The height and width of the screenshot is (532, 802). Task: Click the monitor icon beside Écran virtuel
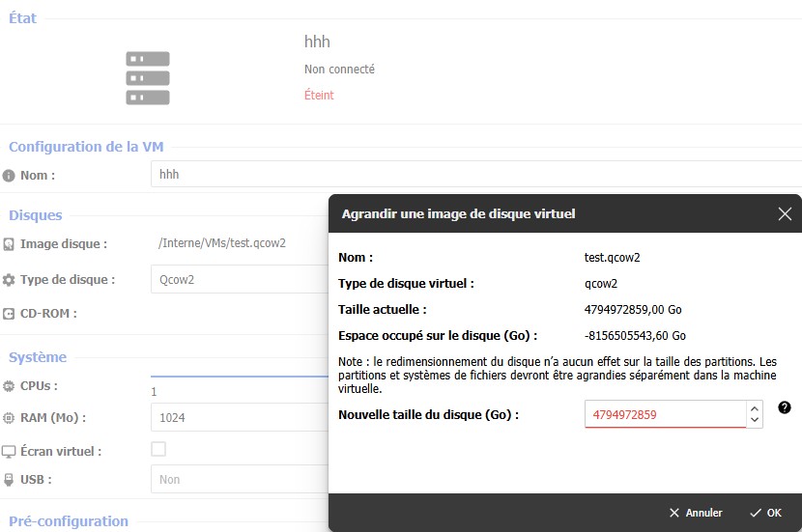pos(9,452)
